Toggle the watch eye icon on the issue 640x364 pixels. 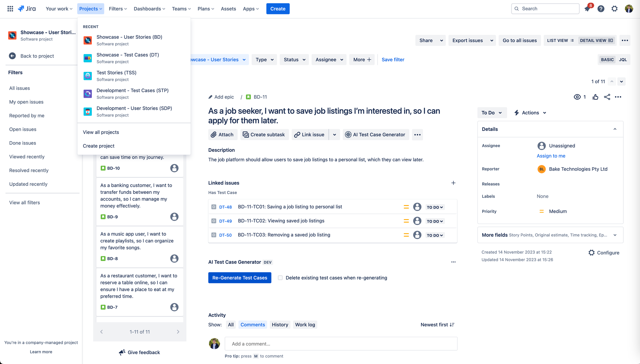(577, 97)
